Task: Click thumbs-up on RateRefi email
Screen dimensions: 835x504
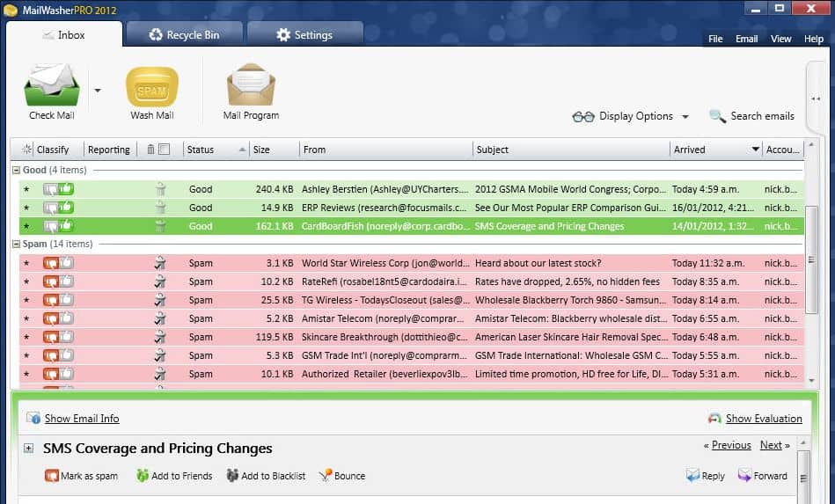Action: [x=67, y=281]
